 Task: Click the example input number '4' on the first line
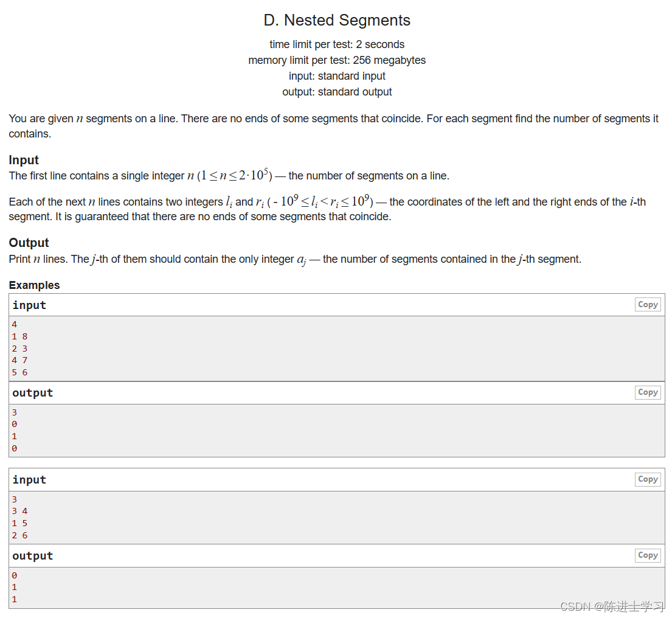pyautogui.click(x=14, y=324)
